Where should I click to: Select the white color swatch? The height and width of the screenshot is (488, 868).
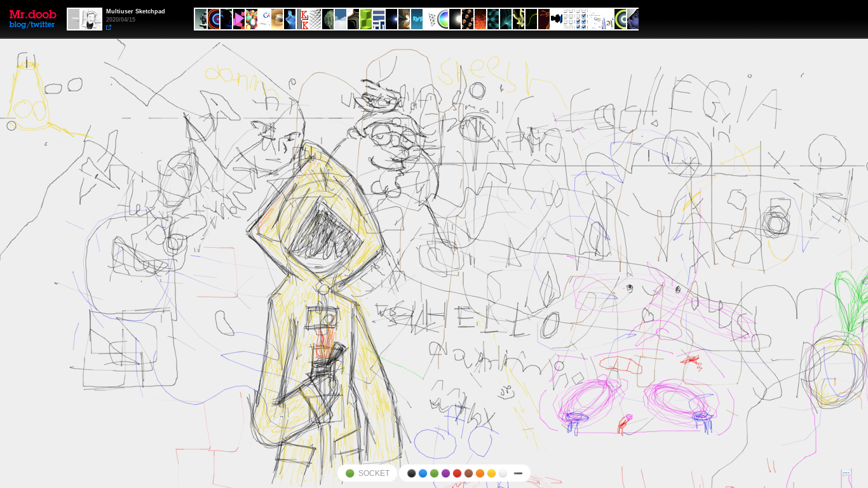[503, 473]
